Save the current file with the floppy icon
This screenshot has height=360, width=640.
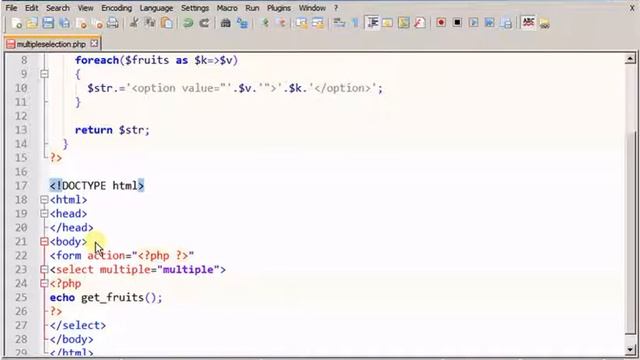pyautogui.click(x=48, y=23)
